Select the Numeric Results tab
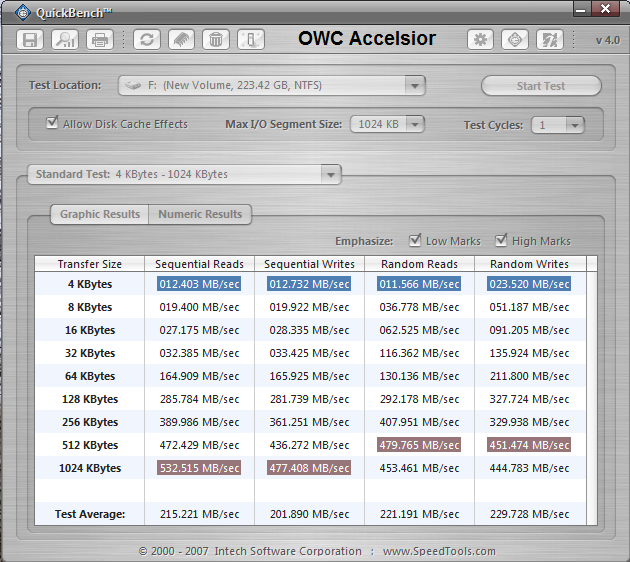This screenshot has width=630, height=562. (x=200, y=214)
